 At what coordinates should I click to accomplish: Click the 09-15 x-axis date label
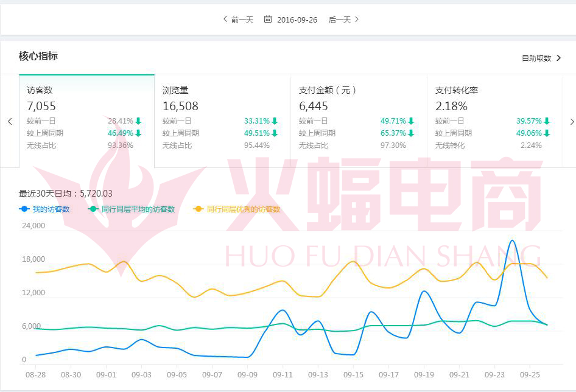[353, 375]
